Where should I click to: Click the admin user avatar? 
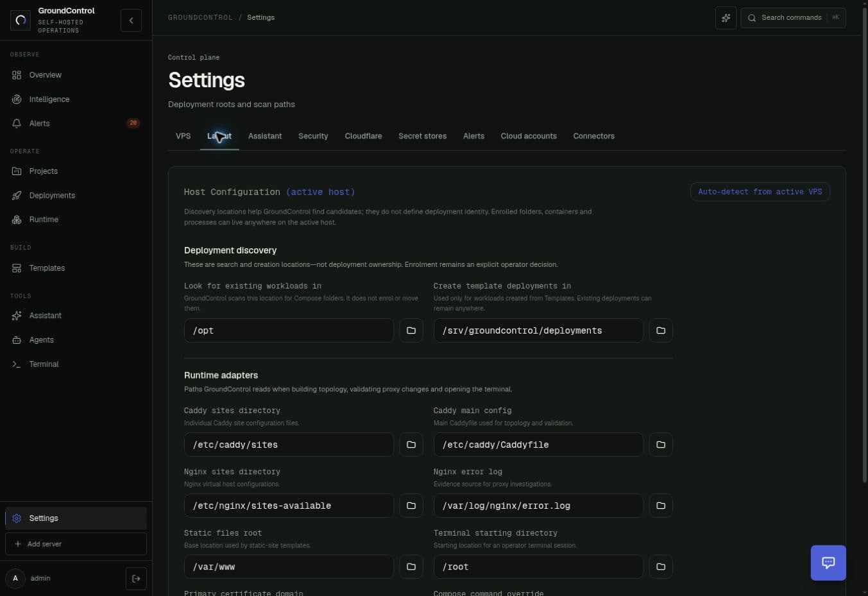point(15,579)
